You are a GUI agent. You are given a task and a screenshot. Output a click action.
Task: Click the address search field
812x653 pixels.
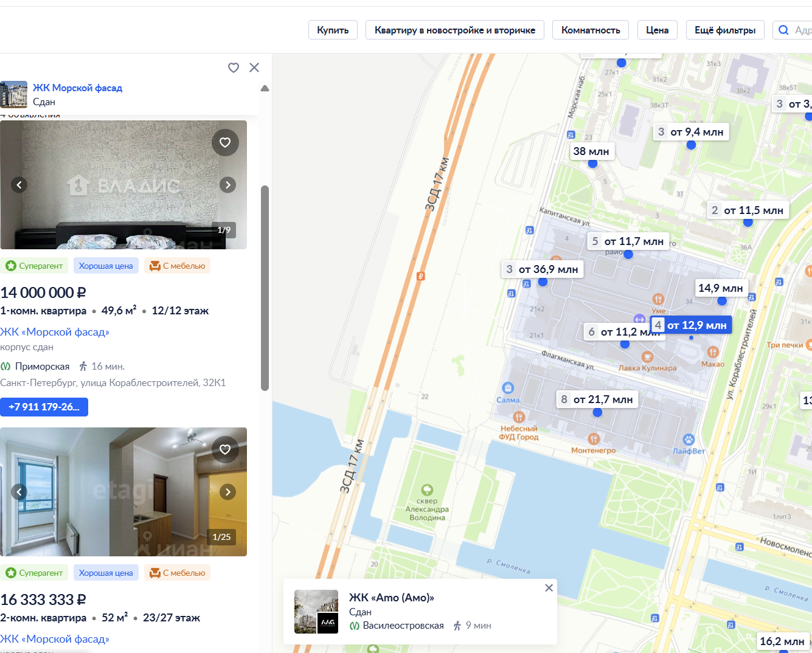(x=793, y=30)
